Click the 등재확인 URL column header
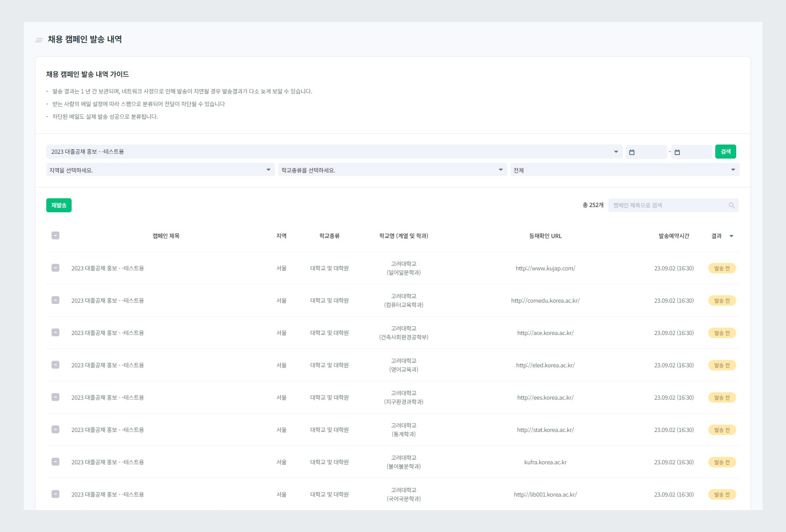This screenshot has height=532, width=786. pos(545,236)
